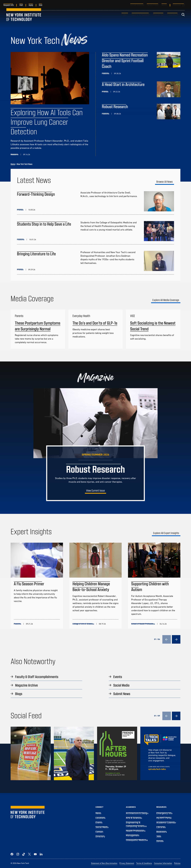Screen dimensions: 191x868
Task: Click the flu vaccine vial insight image
Action: [37, 560]
